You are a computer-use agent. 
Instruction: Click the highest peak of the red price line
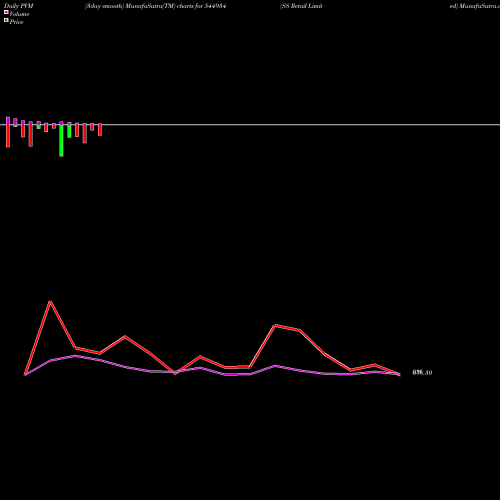[x=50, y=302]
